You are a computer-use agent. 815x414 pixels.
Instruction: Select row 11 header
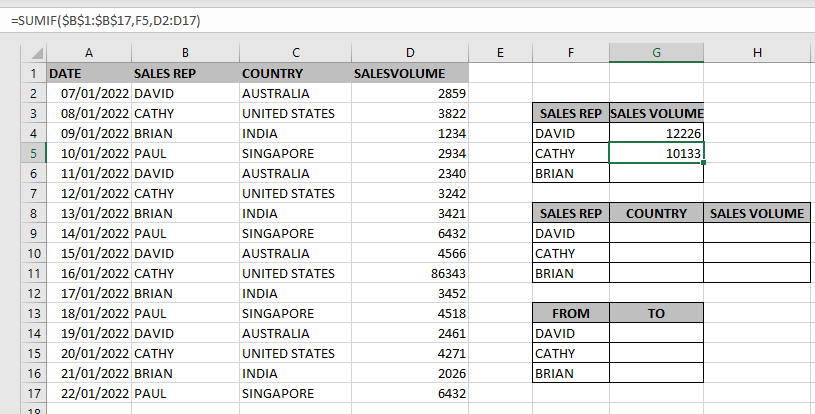pos(34,273)
